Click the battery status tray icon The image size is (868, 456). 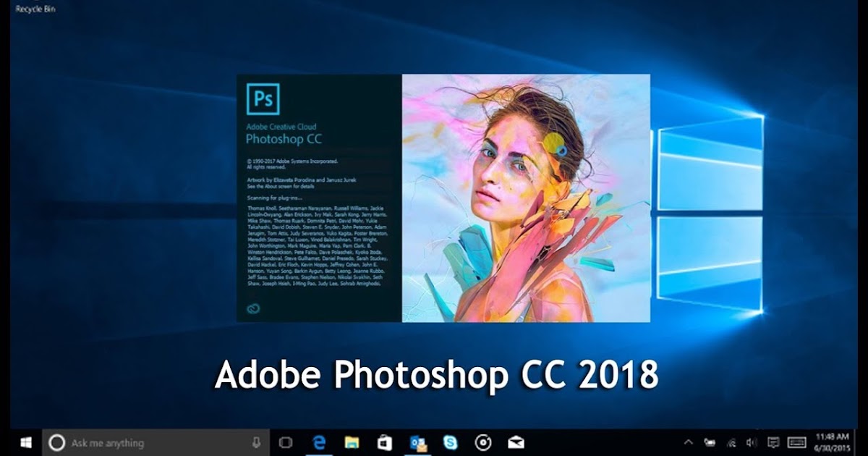click(710, 442)
